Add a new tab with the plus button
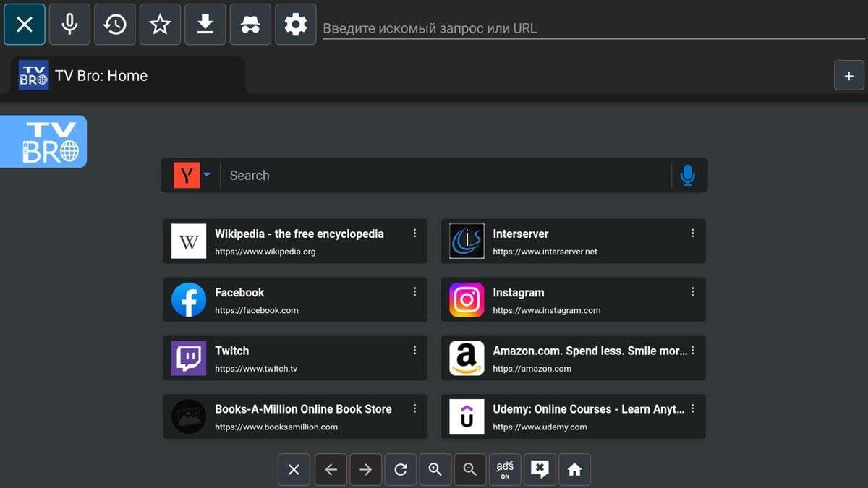This screenshot has height=488, width=868. [x=849, y=75]
